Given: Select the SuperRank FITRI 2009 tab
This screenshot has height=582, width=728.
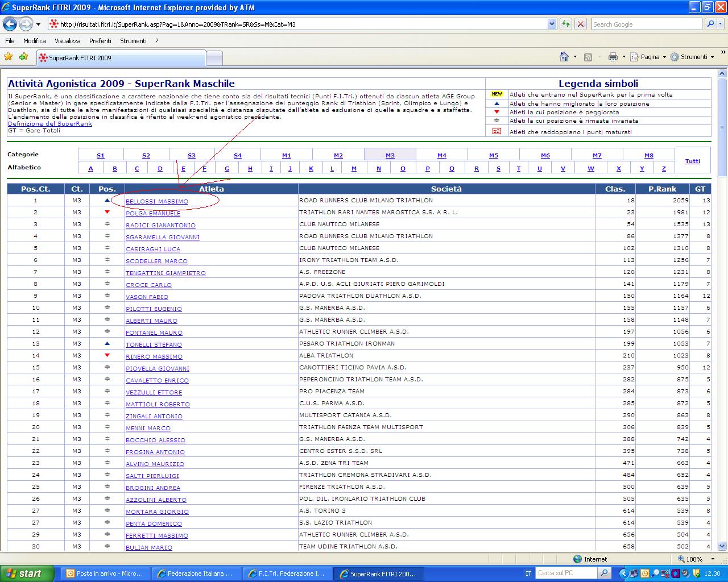Looking at the screenshot, I should [121, 57].
